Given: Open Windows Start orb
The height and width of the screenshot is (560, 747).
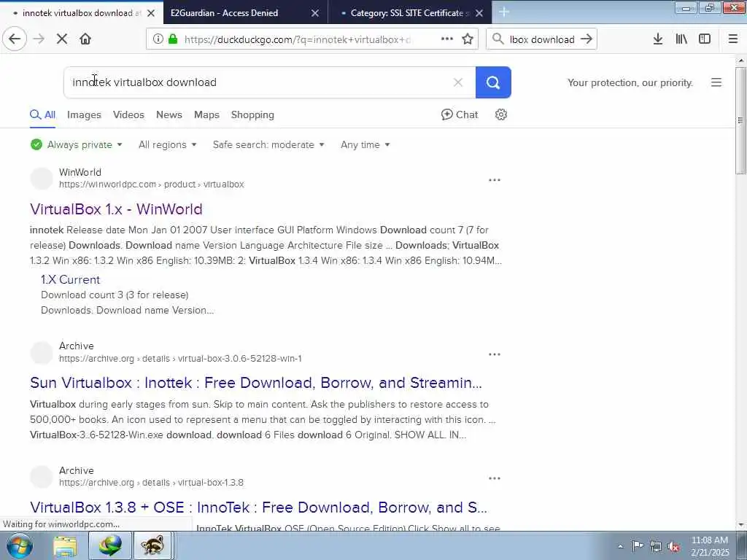Looking at the screenshot, I should pos(20,545).
